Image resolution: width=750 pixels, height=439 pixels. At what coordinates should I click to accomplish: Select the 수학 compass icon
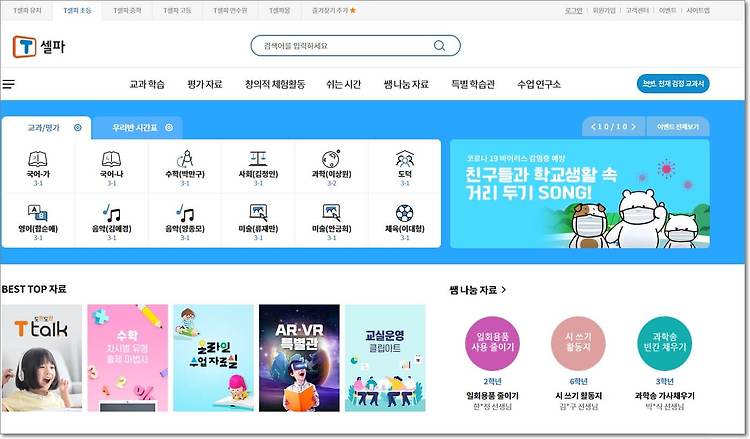coord(185,158)
